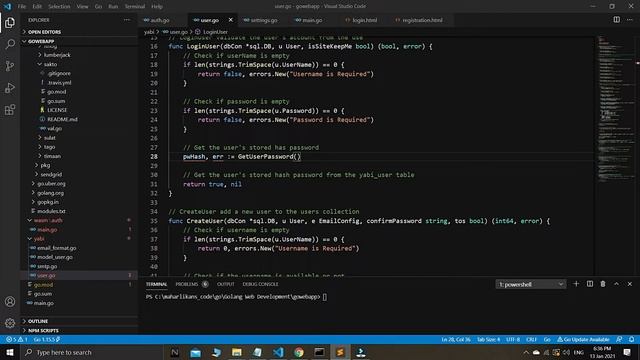This screenshot has width=640, height=360.
Task: Open email_format.go in the explorer
Action: (56, 248)
